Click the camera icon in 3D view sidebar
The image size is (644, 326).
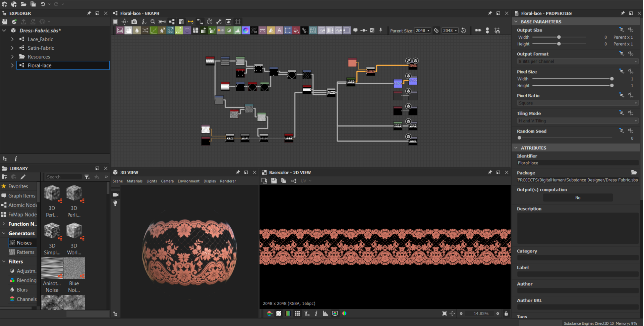tap(116, 195)
